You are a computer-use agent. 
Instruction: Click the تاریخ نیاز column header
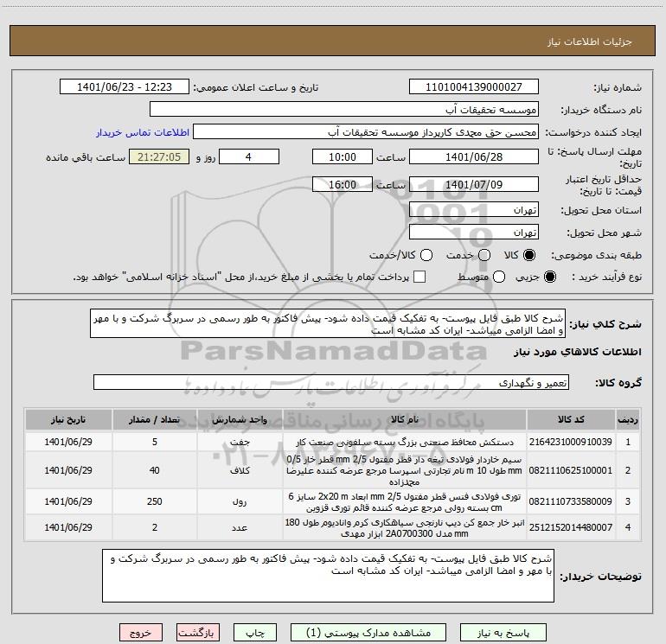click(x=68, y=419)
